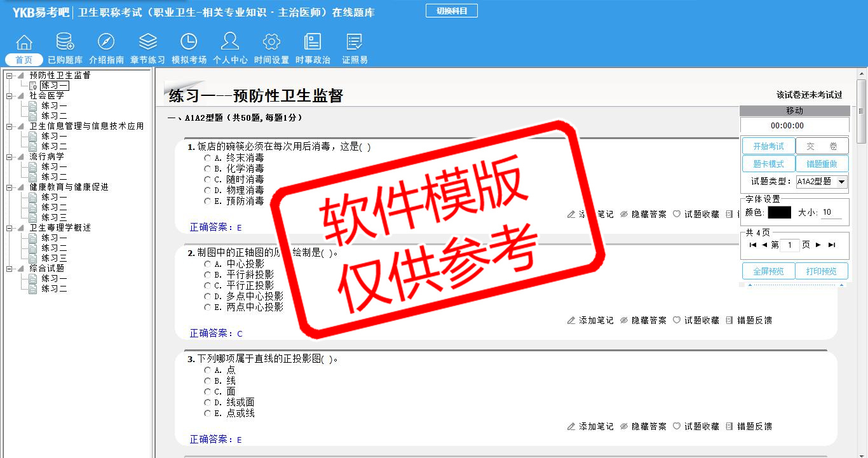Open 章节练习 layers icon
This screenshot has width=868, height=458.
click(x=147, y=42)
